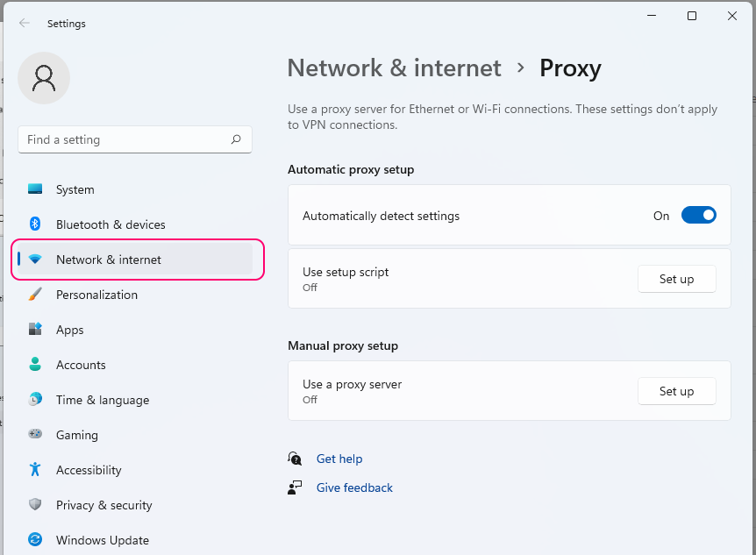This screenshot has width=756, height=555.
Task: Click the Bluetooth & devices icon
Action: (x=35, y=224)
